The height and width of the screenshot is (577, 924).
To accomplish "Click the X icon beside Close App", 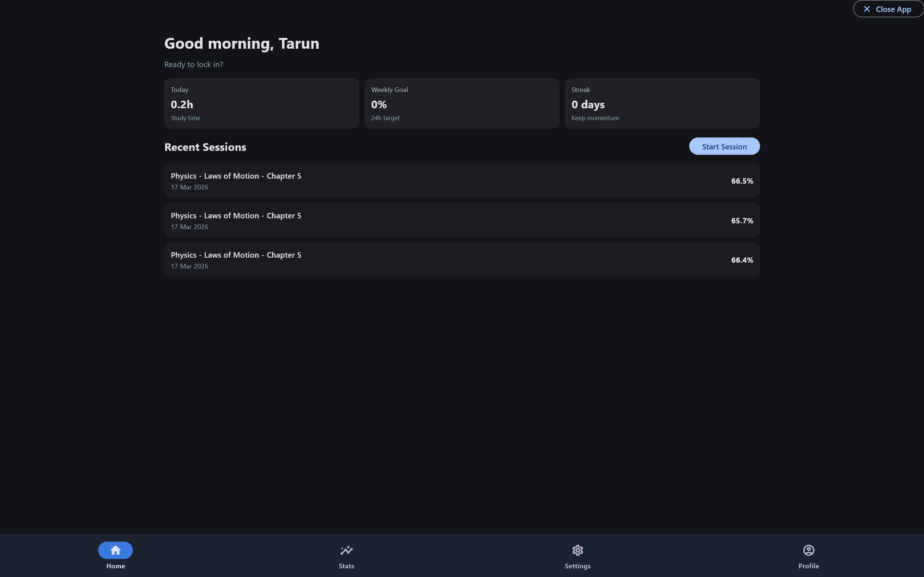I will [867, 9].
